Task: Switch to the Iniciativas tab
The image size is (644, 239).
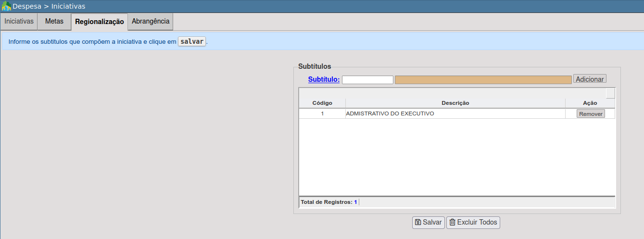Action: (x=19, y=22)
